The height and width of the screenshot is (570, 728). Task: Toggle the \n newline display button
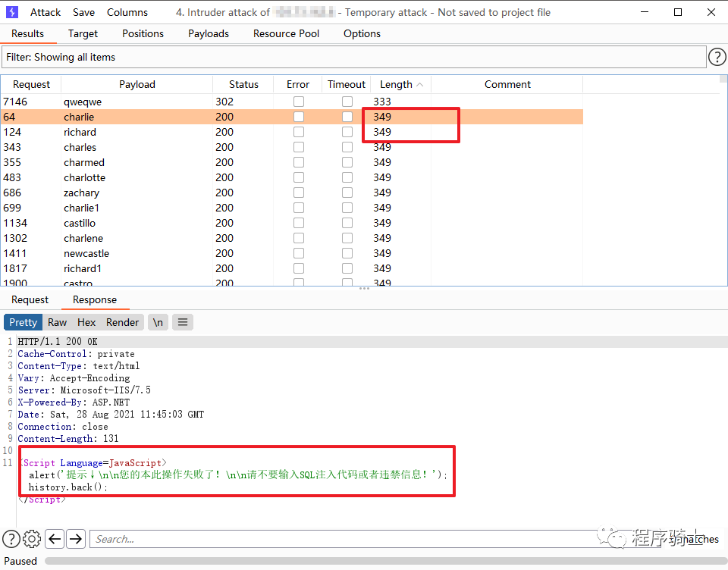pos(158,322)
